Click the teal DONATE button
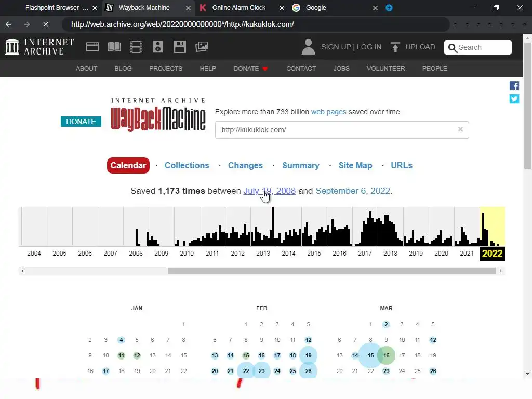 coord(81,122)
